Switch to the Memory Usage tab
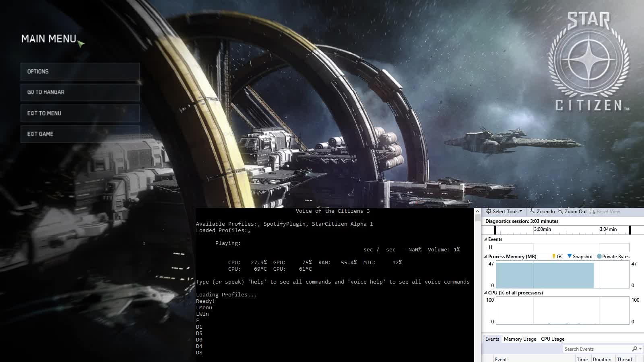The image size is (644, 362). (520, 339)
